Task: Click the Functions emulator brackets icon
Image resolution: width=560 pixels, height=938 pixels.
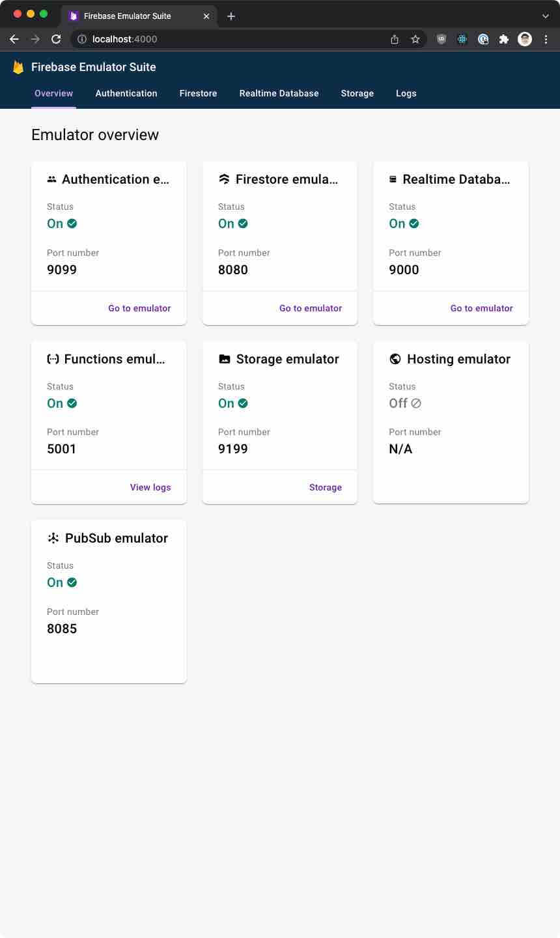Action: click(53, 359)
